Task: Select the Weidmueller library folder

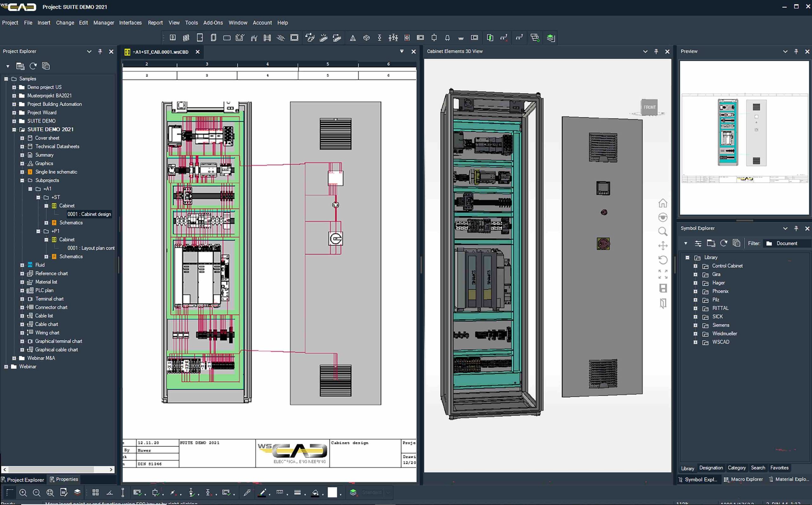Action: tap(724, 334)
